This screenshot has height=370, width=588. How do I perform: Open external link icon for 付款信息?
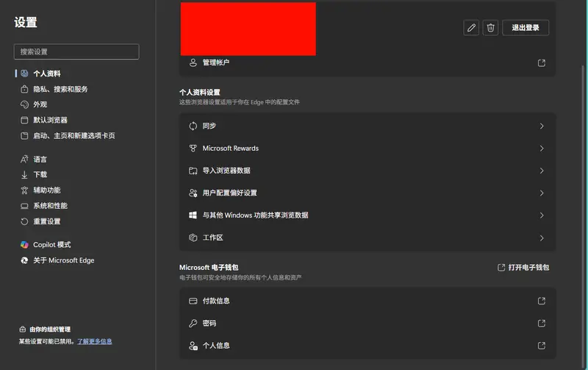[542, 301]
